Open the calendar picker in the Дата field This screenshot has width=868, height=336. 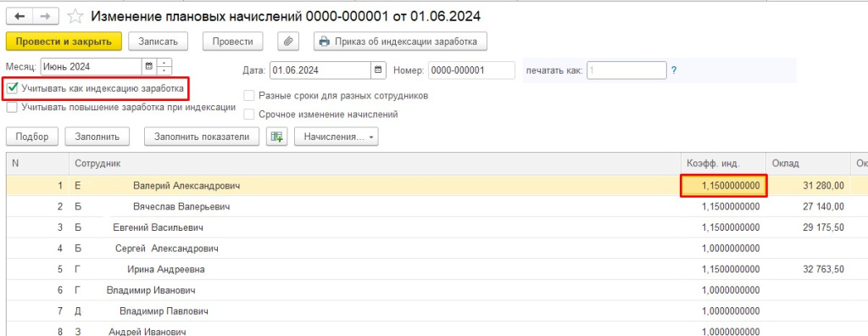coord(378,70)
